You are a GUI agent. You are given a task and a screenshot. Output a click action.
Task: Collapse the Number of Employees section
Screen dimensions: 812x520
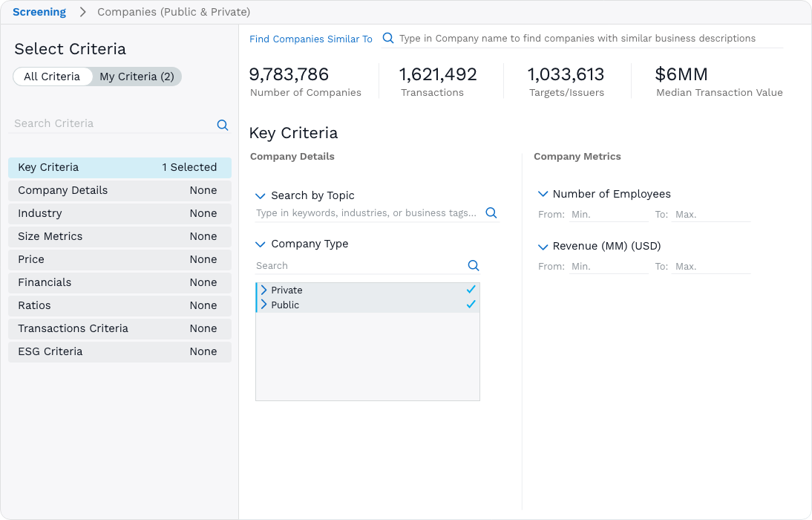point(543,193)
